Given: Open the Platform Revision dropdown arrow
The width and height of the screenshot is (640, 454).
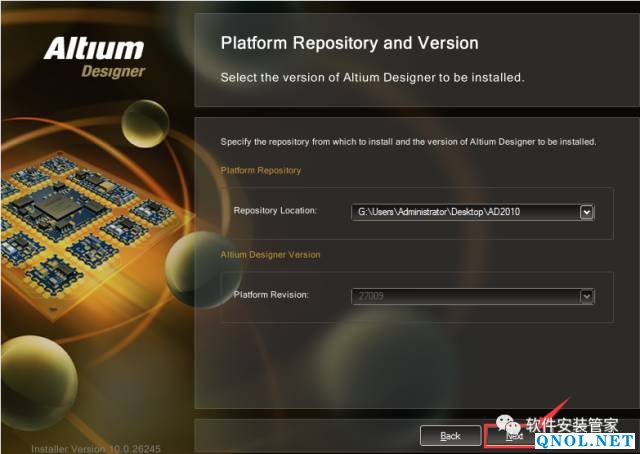Looking at the screenshot, I should [x=587, y=295].
